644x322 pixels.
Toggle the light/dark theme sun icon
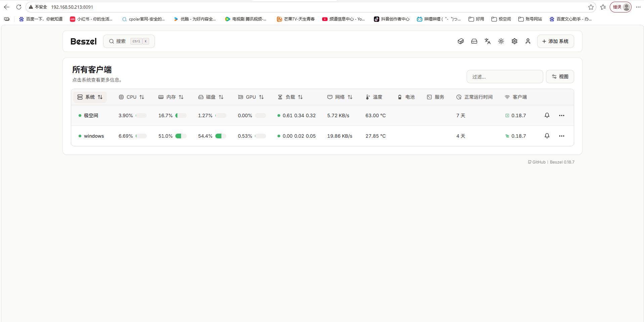click(501, 41)
